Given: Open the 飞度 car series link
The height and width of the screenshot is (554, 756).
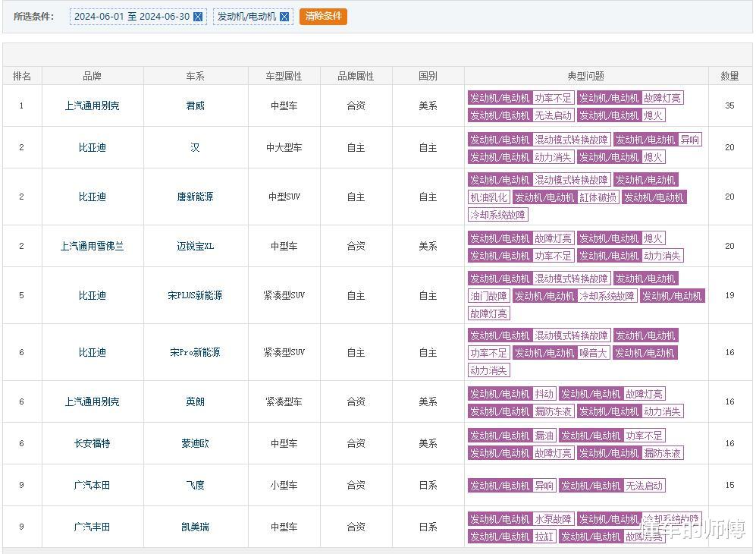Looking at the screenshot, I should coord(196,485).
